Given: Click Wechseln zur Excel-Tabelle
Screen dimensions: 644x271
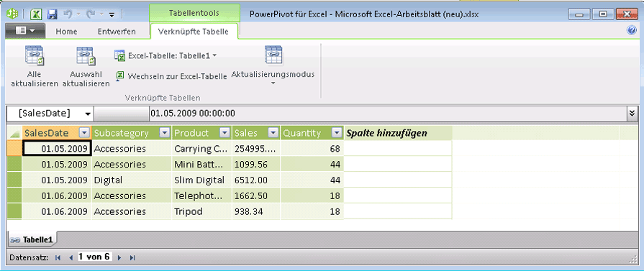Looking at the screenshot, I should point(172,76).
